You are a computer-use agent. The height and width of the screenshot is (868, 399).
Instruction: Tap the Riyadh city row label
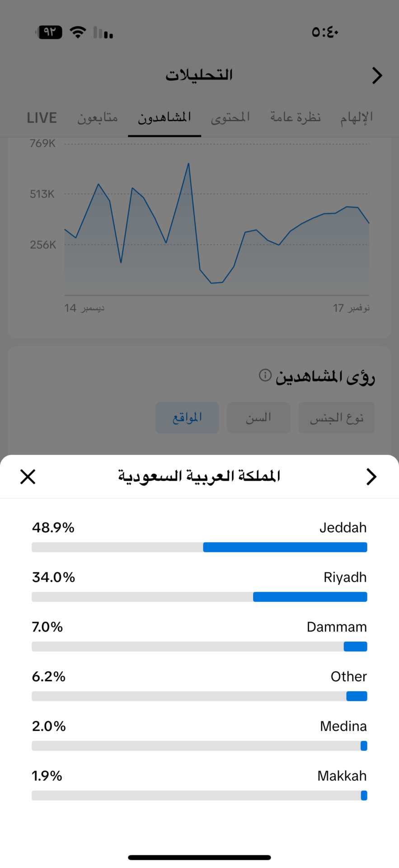tap(345, 577)
